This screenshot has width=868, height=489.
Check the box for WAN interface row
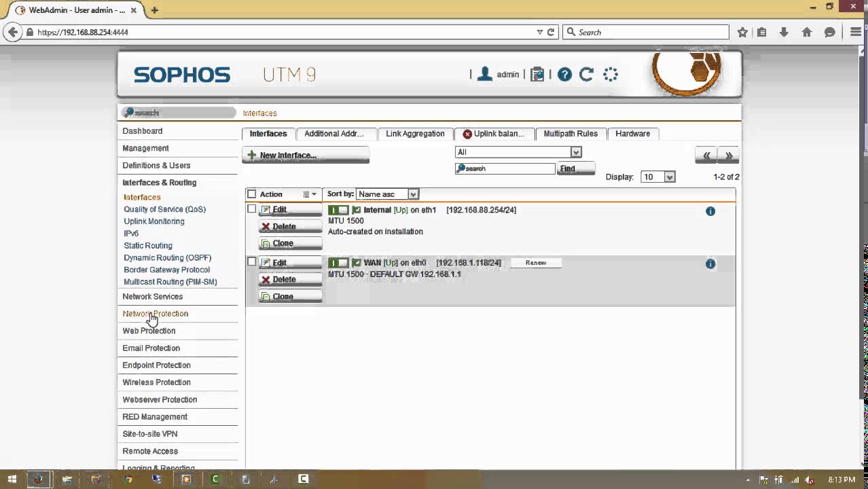(x=251, y=261)
